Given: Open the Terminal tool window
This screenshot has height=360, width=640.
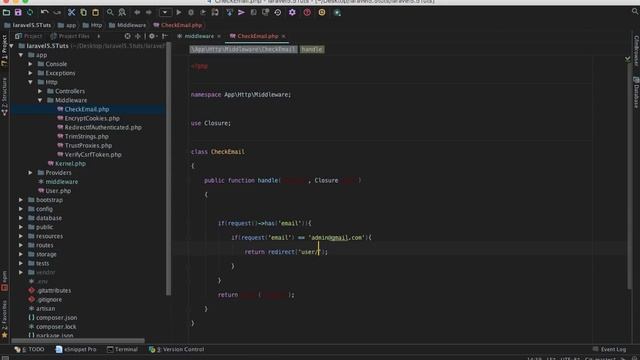Looking at the screenshot, I should pyautogui.click(x=122, y=349).
